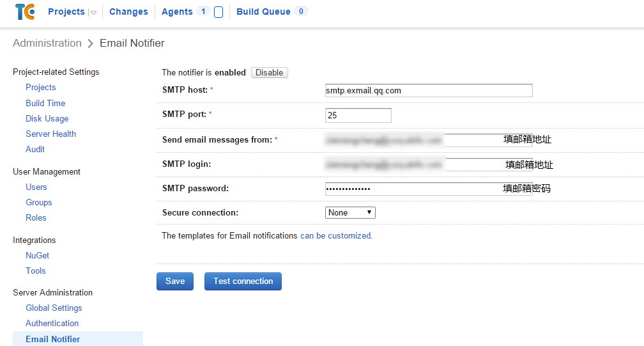Open the 'can be customized' templates link
Viewport: 644px width, 346px height.
(x=336, y=236)
